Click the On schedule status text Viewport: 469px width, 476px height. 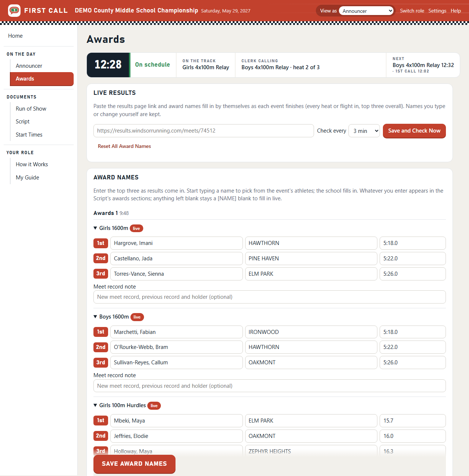coord(152,65)
